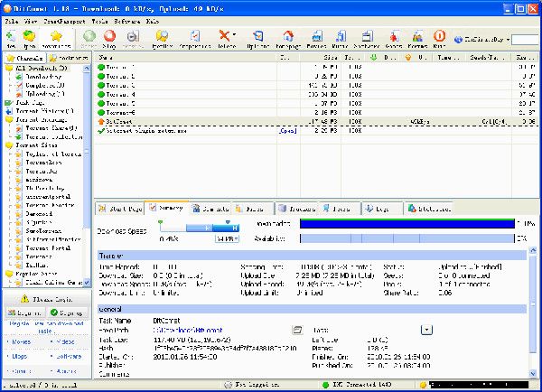Click the toolbar search input field
This screenshot has width=542, height=392.
[x=525, y=40]
